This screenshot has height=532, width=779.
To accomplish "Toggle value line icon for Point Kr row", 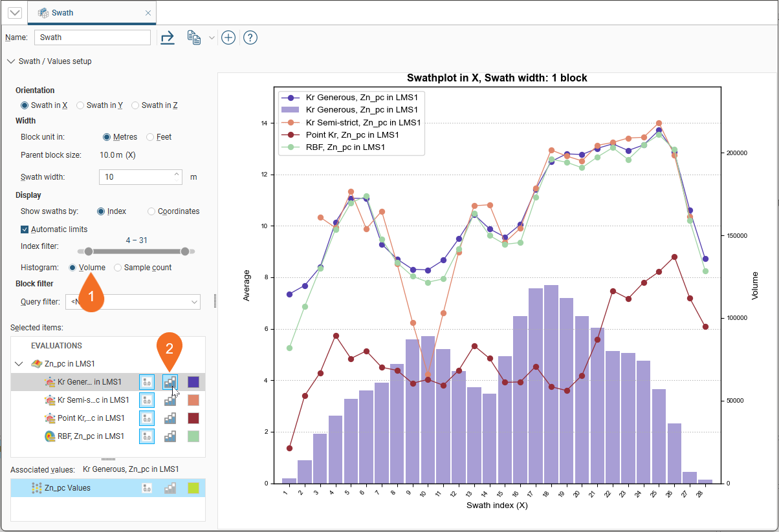I will click(x=147, y=418).
